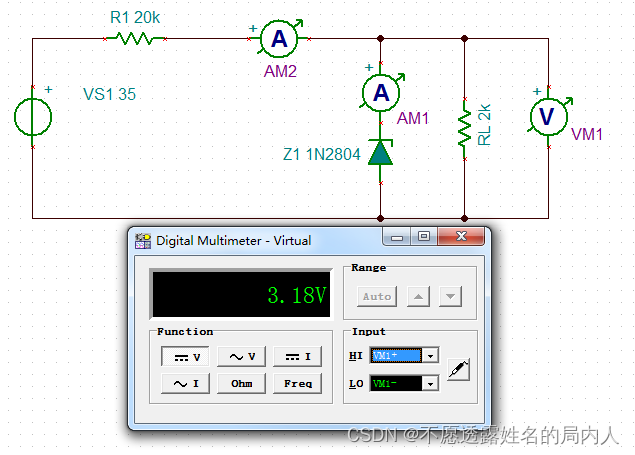This screenshot has height=455, width=635.
Task: Open the HI input dropdown
Action: click(x=430, y=356)
